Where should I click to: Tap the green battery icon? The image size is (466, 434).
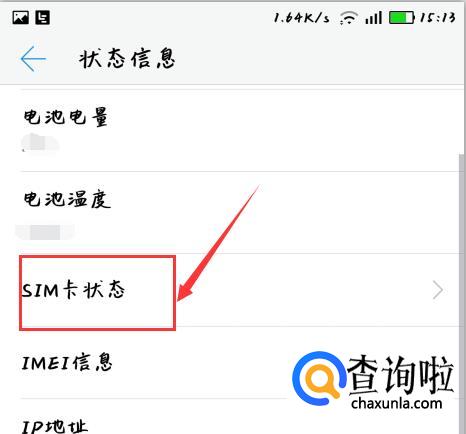pos(402,18)
